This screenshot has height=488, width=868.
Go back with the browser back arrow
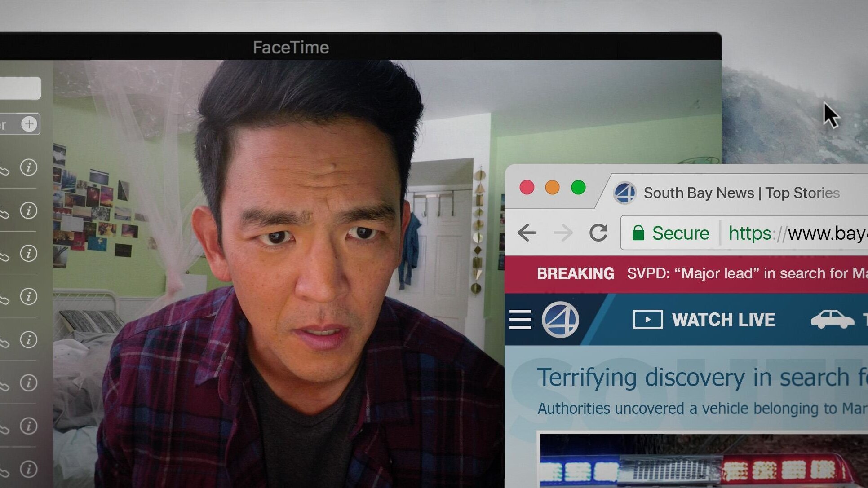point(527,233)
